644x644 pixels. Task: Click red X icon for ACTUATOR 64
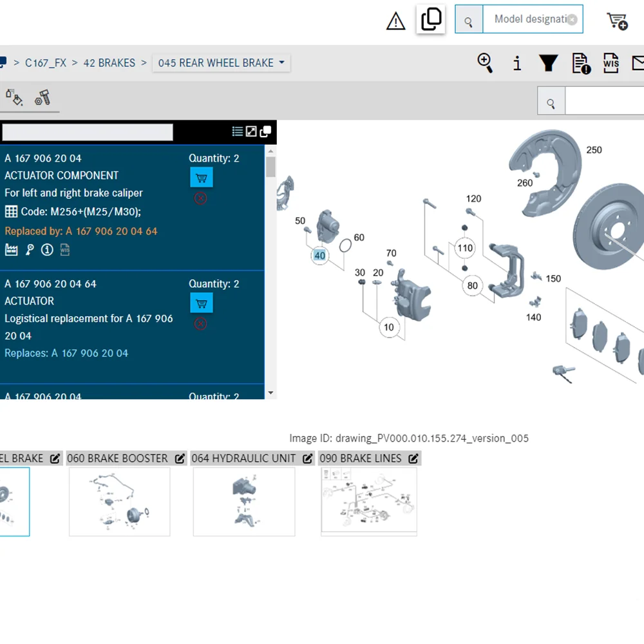[200, 324]
